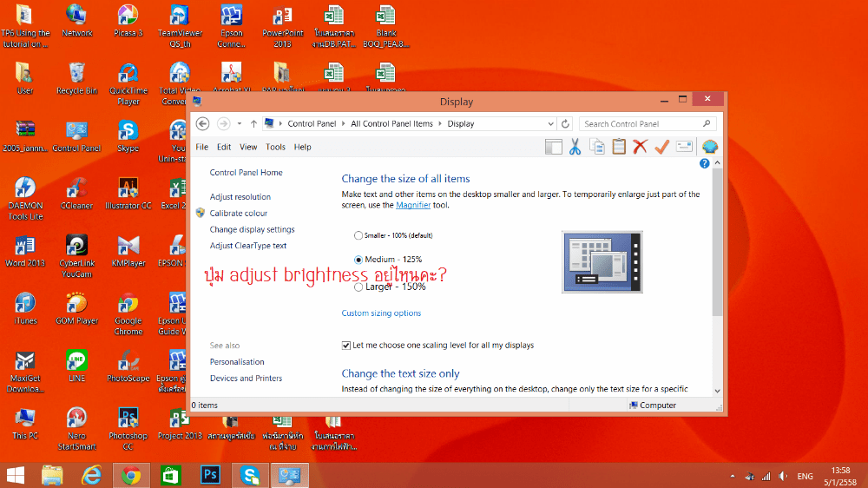868x488 pixels.
Task: Open Skype from the taskbar
Action: click(250, 475)
